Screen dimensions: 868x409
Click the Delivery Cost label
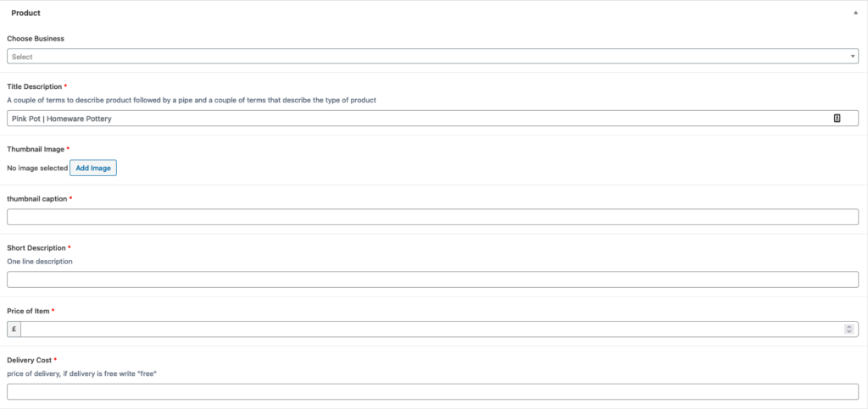29,361
